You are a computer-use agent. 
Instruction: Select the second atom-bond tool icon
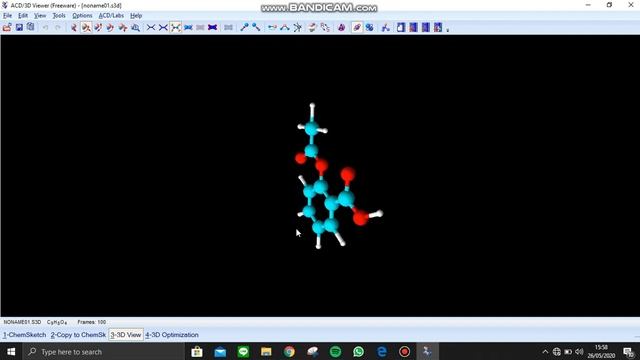tap(256, 27)
